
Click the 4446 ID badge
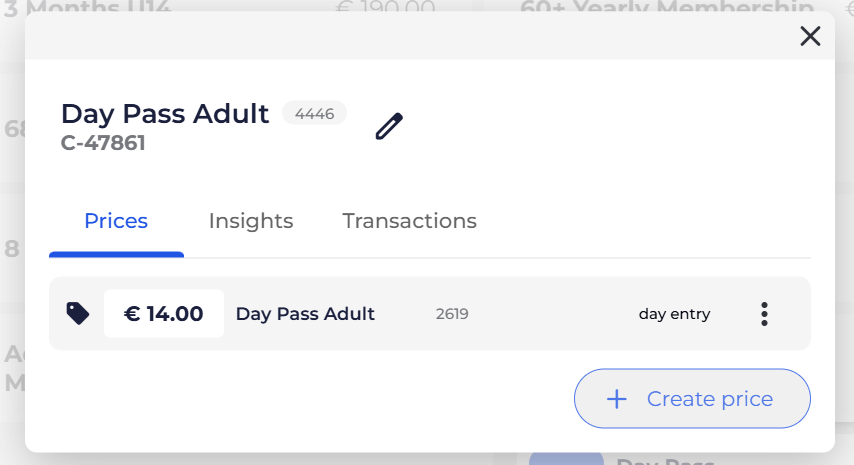tap(314, 113)
